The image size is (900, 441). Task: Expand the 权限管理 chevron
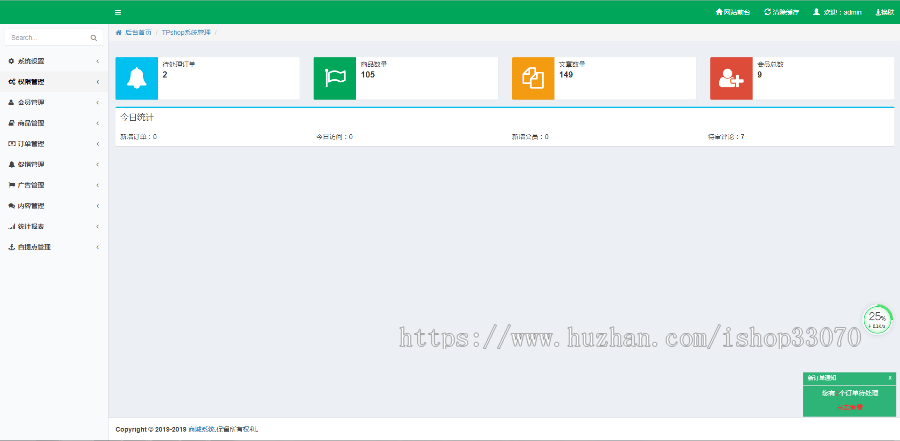tap(98, 82)
